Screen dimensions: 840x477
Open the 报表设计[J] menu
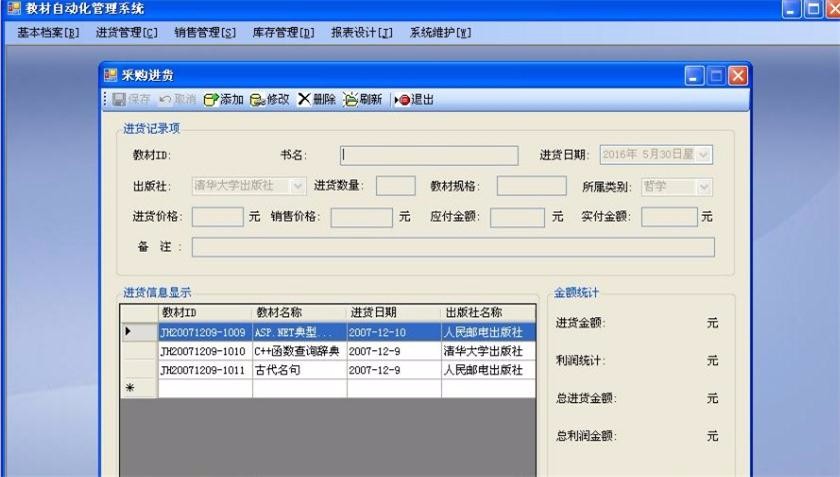point(362,33)
